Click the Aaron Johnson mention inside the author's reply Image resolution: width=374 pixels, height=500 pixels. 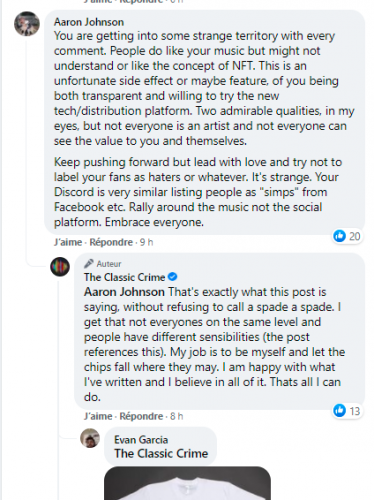(124, 292)
